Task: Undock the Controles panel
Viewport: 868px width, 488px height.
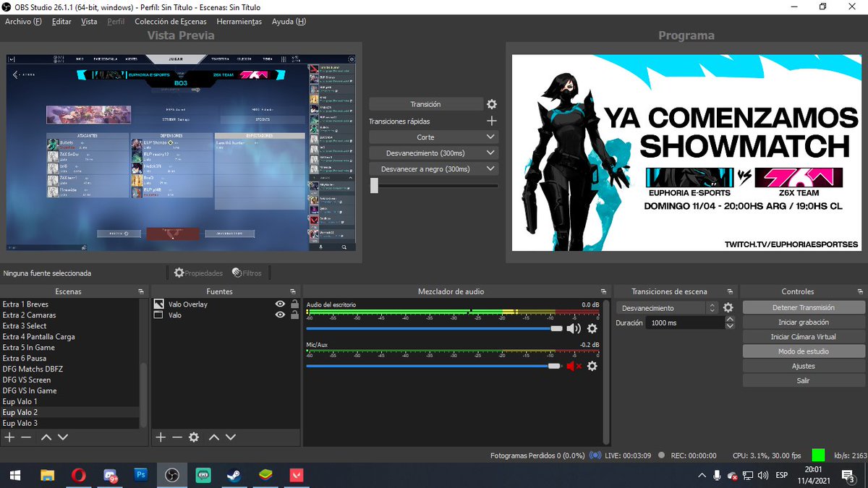Action: (x=859, y=291)
